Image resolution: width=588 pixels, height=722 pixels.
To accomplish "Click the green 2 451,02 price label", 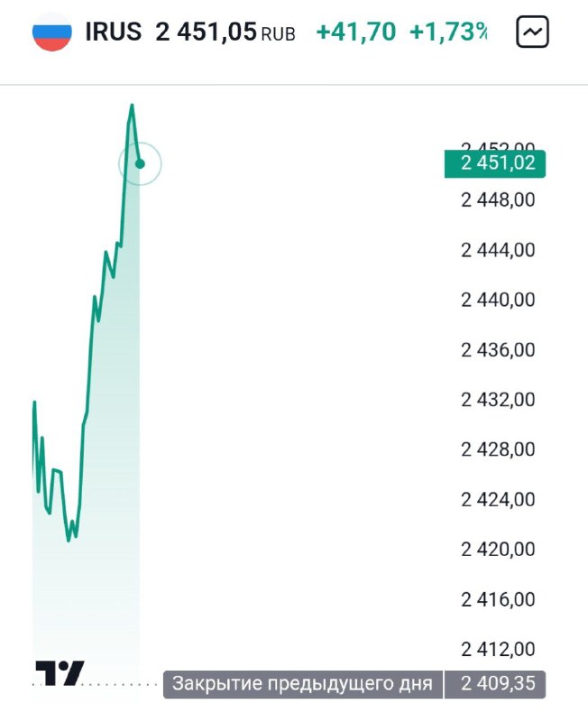I will pos(495,163).
